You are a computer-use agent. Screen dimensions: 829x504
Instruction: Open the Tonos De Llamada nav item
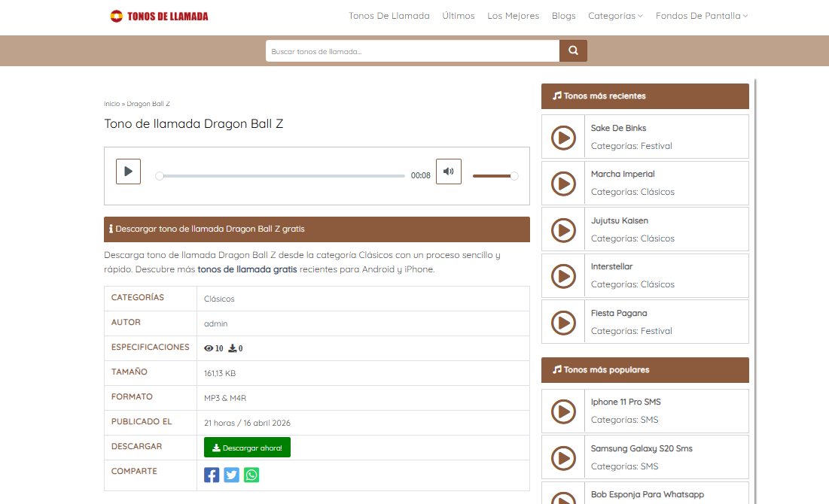[389, 16]
